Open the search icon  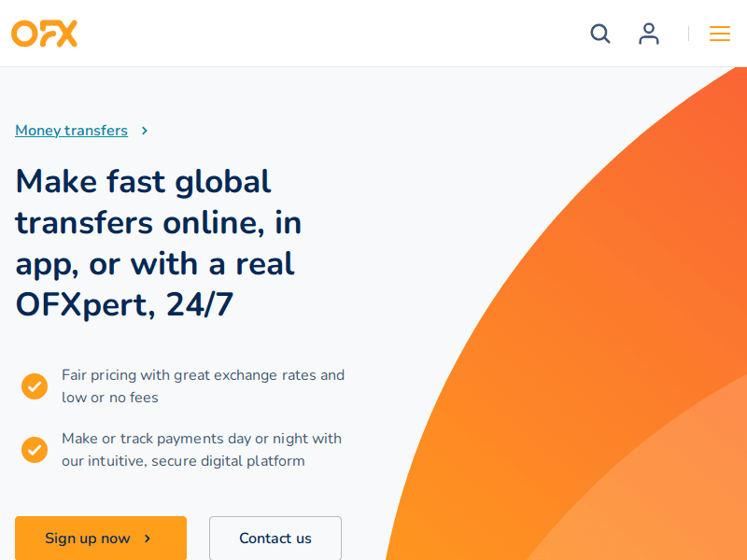point(599,34)
